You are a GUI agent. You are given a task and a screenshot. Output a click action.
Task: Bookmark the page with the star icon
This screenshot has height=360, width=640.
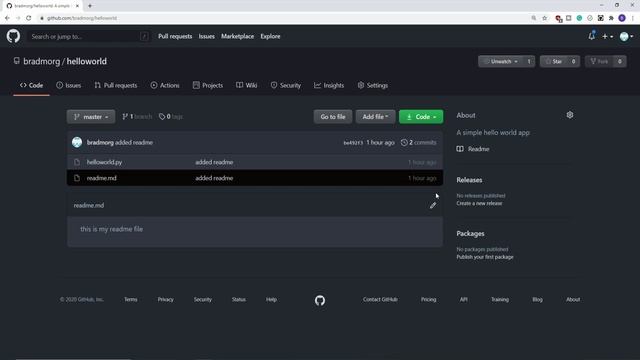click(544, 18)
